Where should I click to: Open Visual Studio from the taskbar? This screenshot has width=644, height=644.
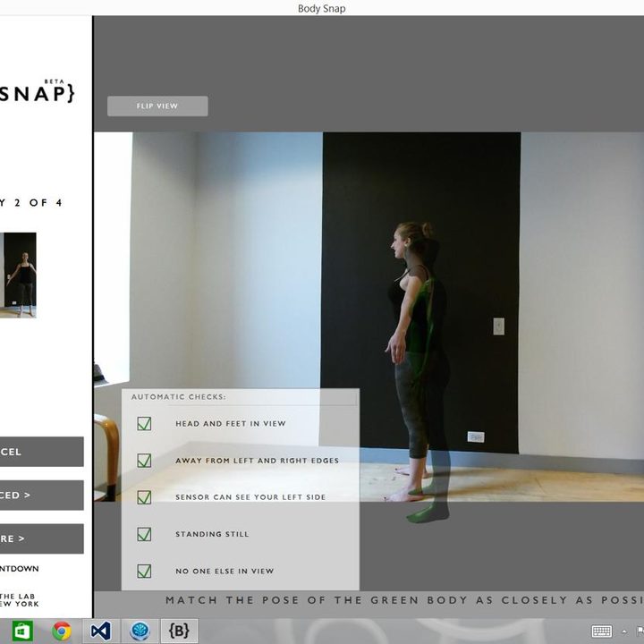pyautogui.click(x=100, y=631)
